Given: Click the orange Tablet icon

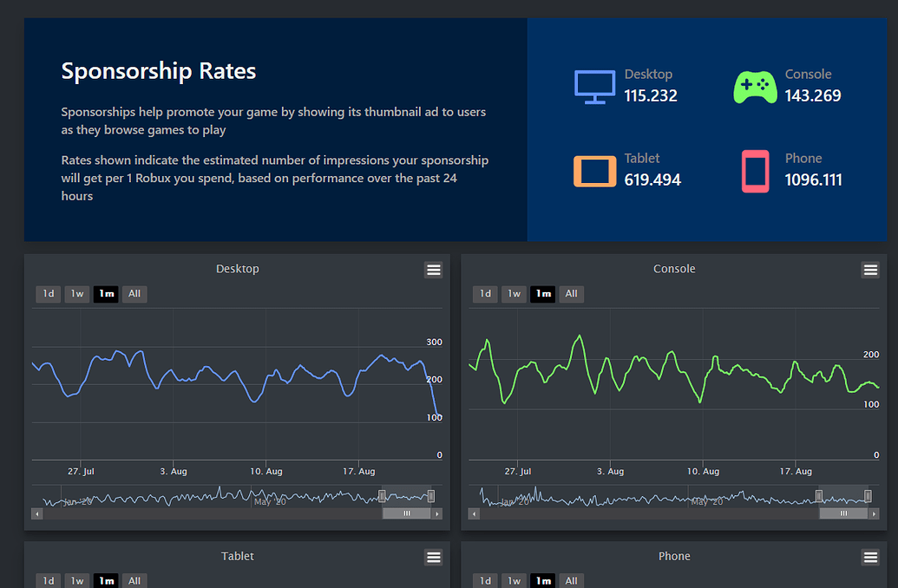Looking at the screenshot, I should 593,171.
